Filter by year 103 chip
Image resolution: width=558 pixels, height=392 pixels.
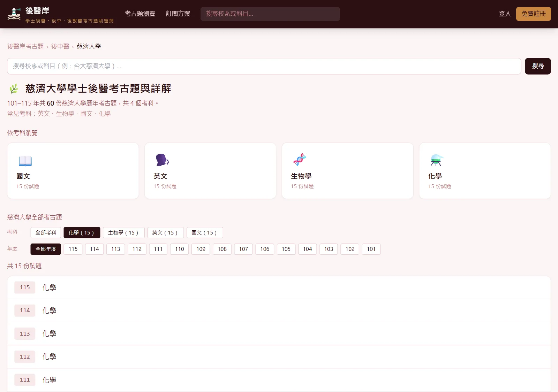[x=329, y=249]
